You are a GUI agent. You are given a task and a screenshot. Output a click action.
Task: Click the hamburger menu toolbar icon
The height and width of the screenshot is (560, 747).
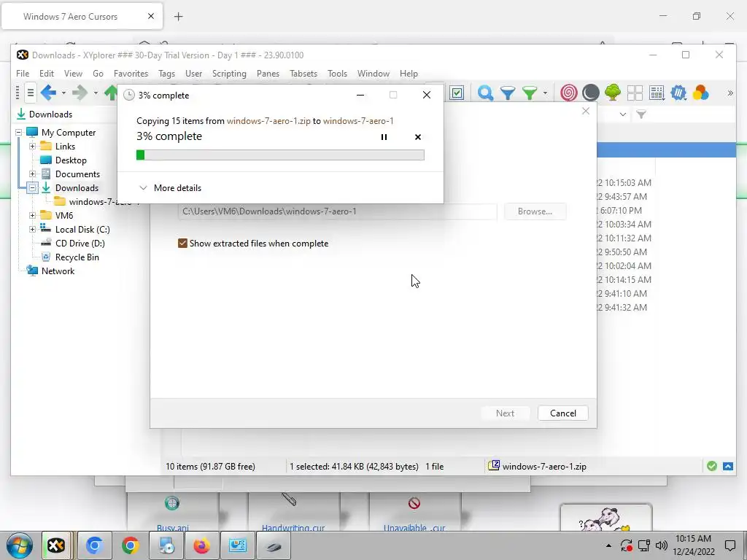click(x=30, y=93)
